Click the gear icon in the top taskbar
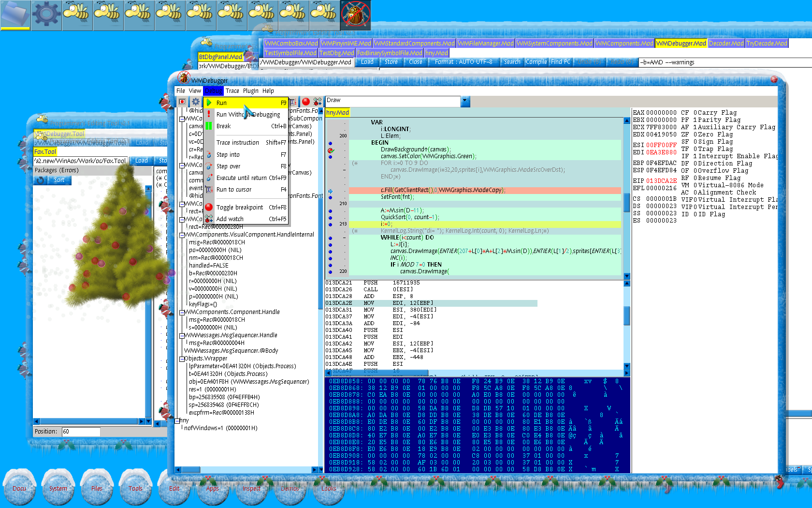Viewport: 812px width, 508px height. [46, 15]
